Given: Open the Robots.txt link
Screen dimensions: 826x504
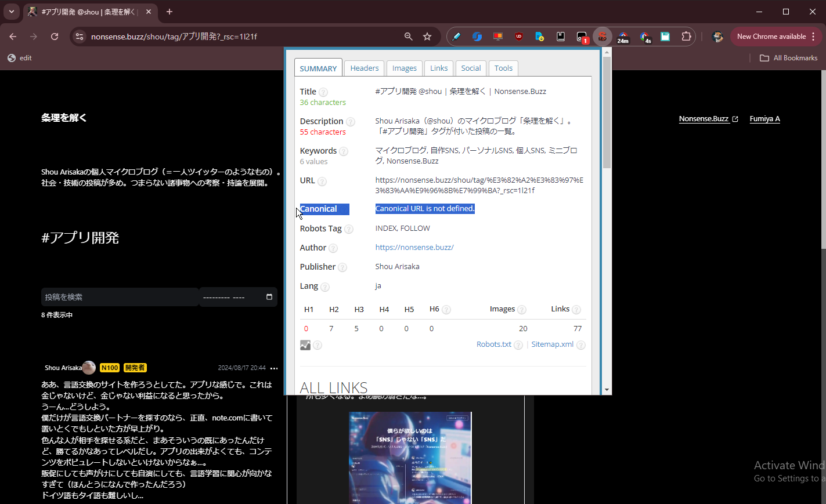Looking at the screenshot, I should (x=495, y=344).
